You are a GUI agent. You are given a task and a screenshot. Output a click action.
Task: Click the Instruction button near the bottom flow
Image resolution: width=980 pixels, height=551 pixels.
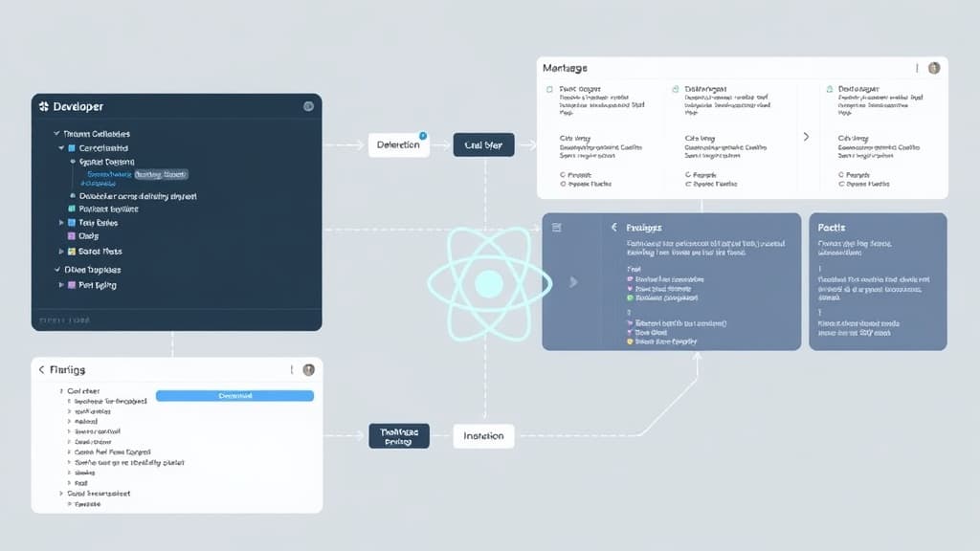coord(483,435)
